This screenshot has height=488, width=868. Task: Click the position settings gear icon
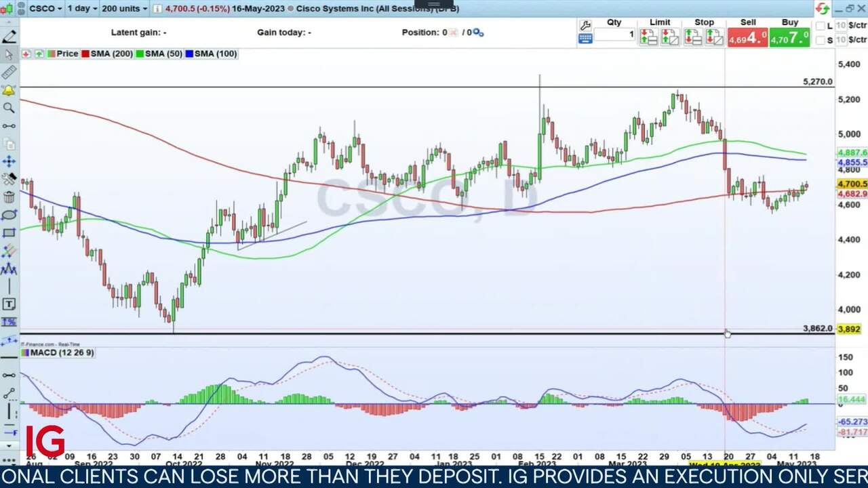[x=478, y=32]
